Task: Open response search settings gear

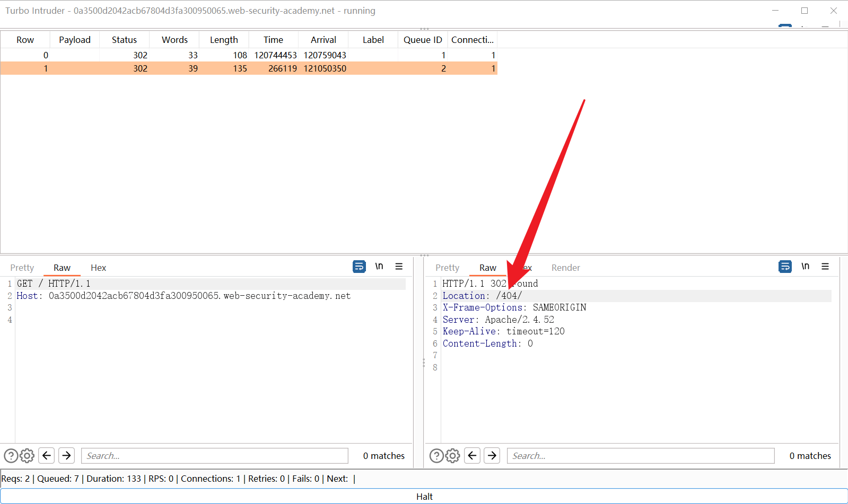Action: click(x=452, y=456)
